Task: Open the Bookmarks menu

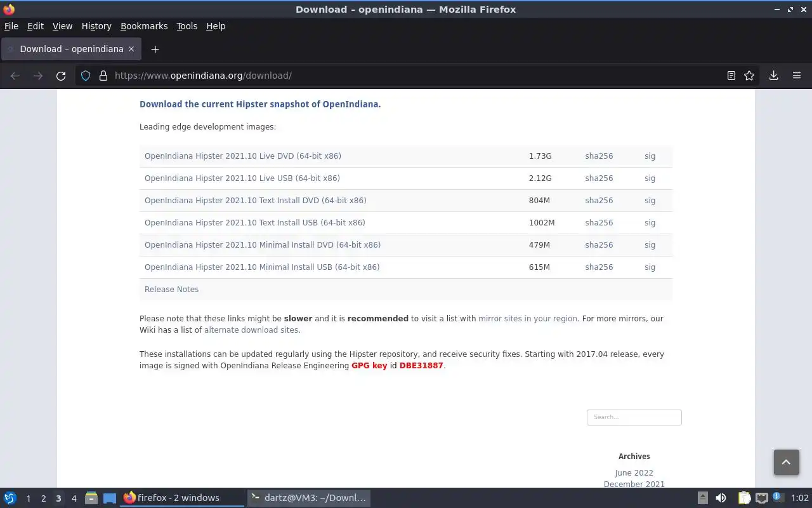Action: point(144,26)
